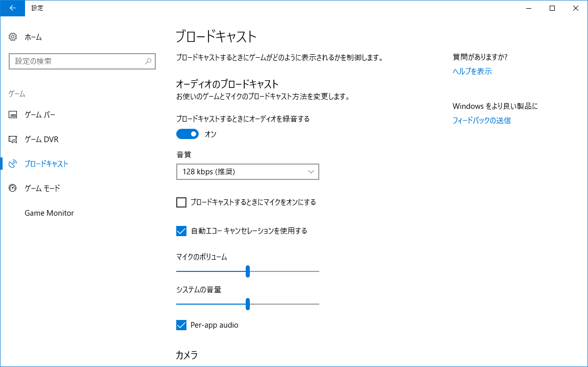Open Game Monitor from the sidebar

tap(50, 213)
